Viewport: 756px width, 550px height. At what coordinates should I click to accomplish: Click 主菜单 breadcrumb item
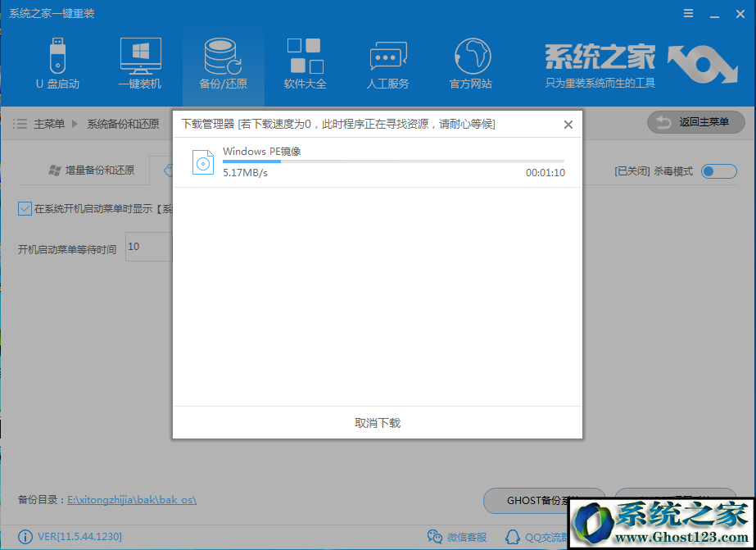(49, 124)
